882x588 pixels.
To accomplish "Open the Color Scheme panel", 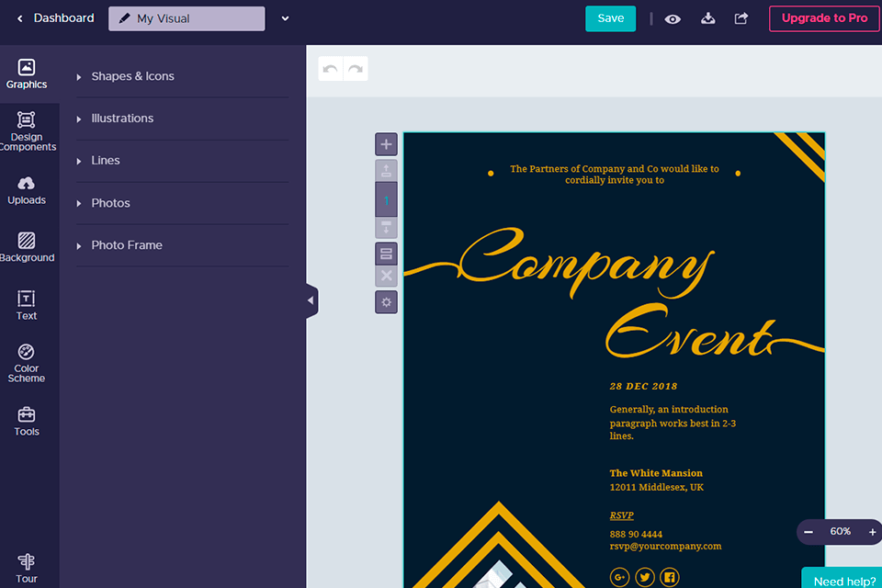I will point(27,364).
